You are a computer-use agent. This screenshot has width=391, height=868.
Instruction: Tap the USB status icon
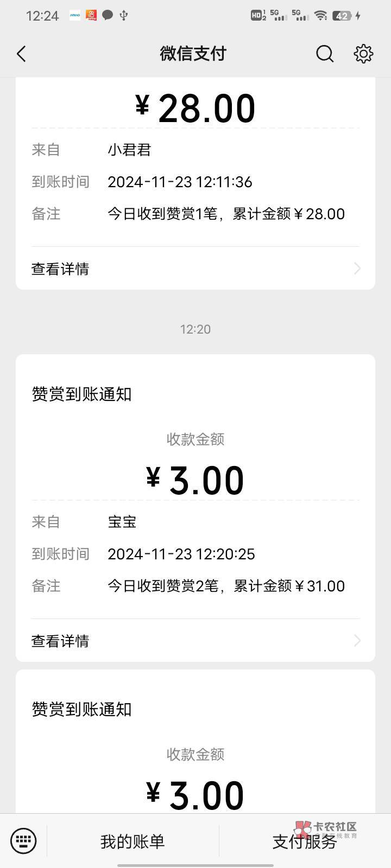click(124, 15)
